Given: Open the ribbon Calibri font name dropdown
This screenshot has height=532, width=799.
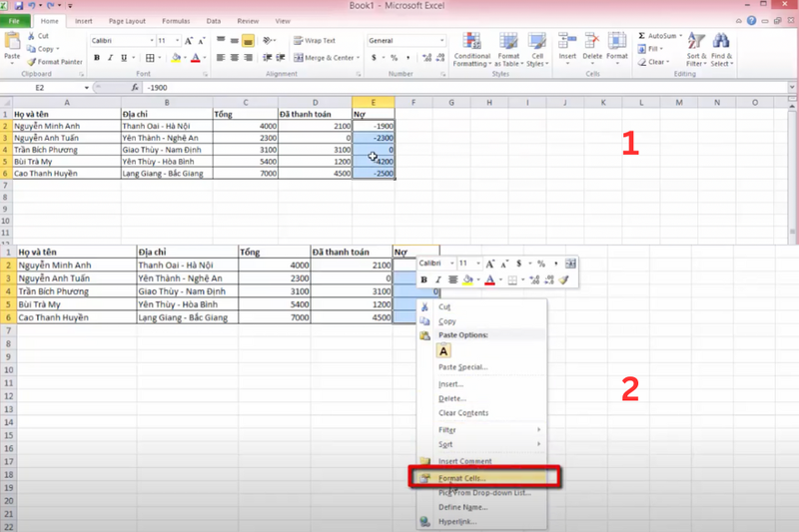Looking at the screenshot, I should point(152,41).
